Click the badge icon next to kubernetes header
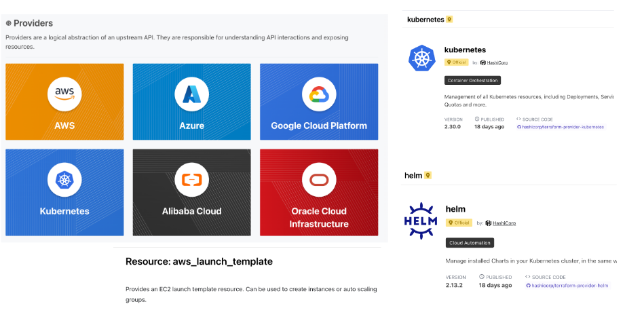This screenshot has width=644, height=323. [449, 19]
